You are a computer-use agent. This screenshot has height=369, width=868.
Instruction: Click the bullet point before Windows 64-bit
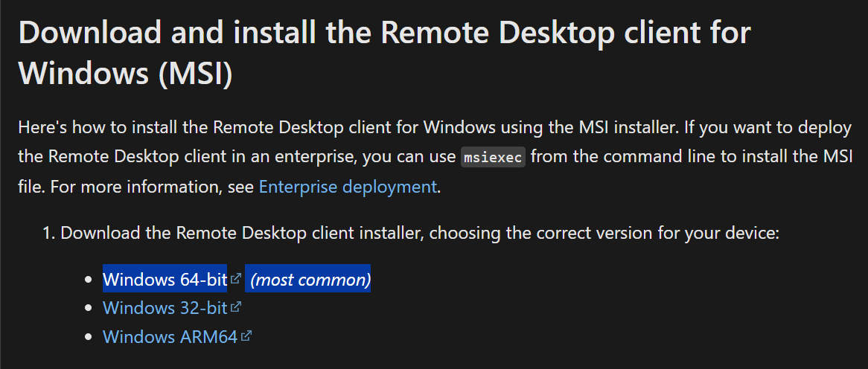click(88, 280)
